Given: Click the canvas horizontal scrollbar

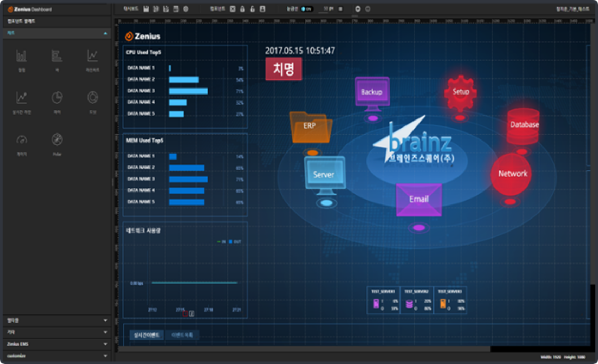Looking at the screenshot, I should 304,349.
